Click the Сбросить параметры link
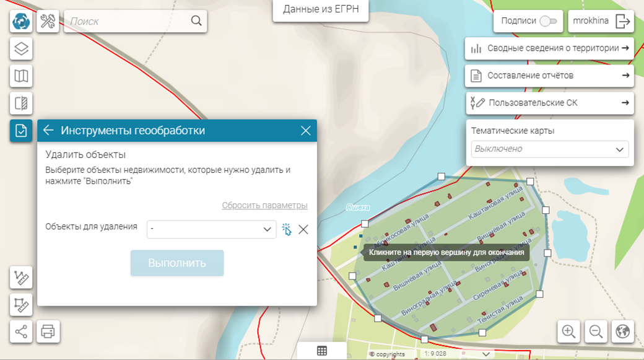644x360 pixels. point(264,206)
